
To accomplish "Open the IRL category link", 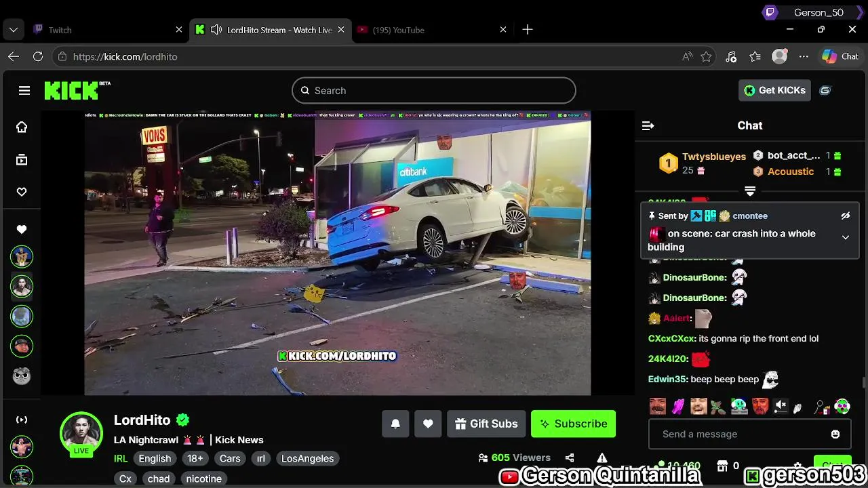I will coord(121,458).
